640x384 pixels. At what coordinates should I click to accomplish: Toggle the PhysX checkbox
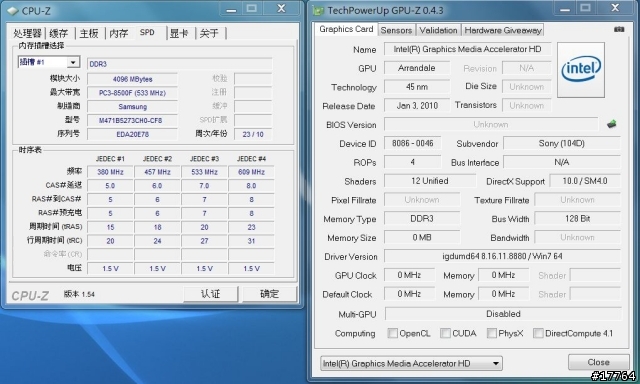[491, 333]
